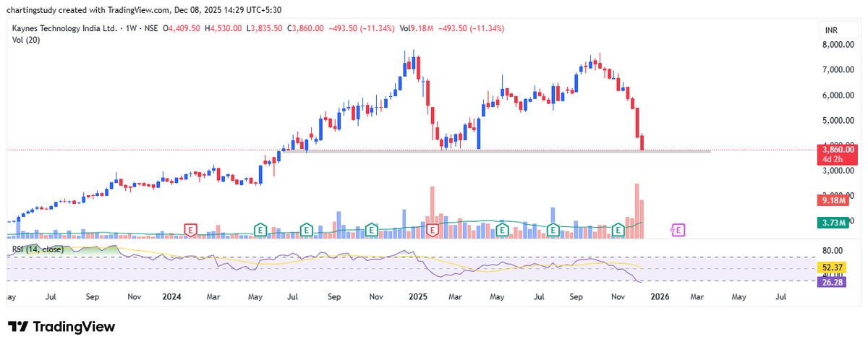Click the open value O4,409.50
Image resolution: width=868 pixels, height=347 pixels.
(x=183, y=28)
